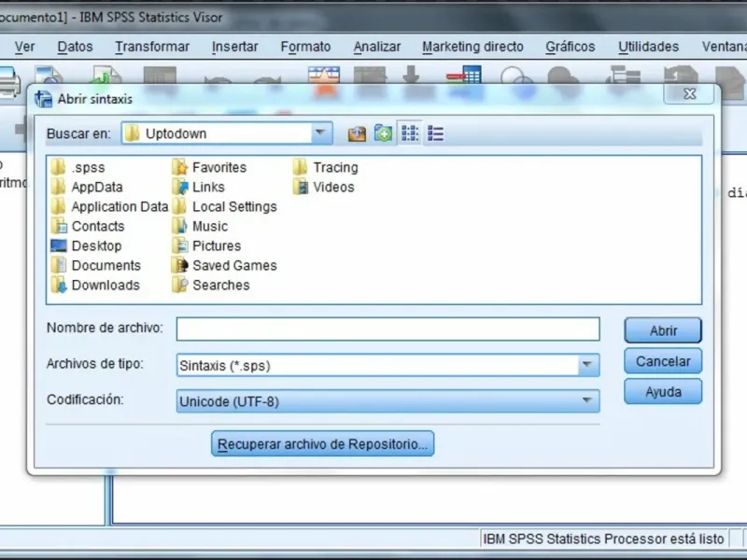This screenshot has width=747, height=560.
Task: Open the Downloads folder
Action: pos(95,285)
